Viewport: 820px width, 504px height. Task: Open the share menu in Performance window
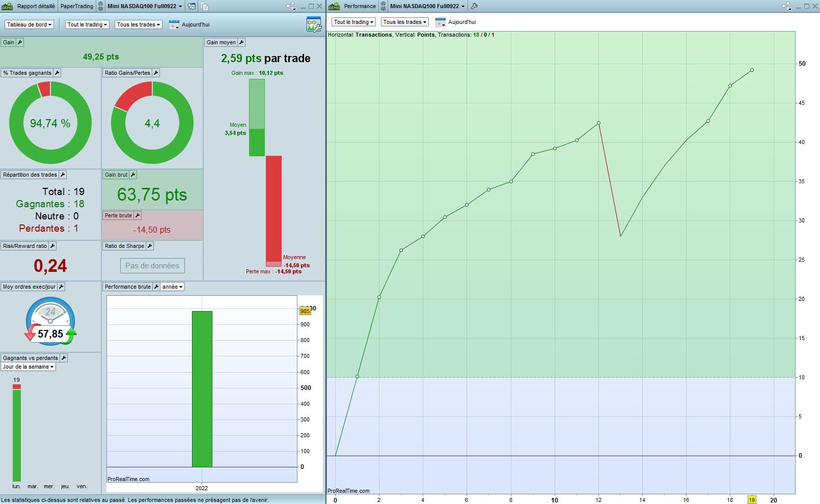786,6
